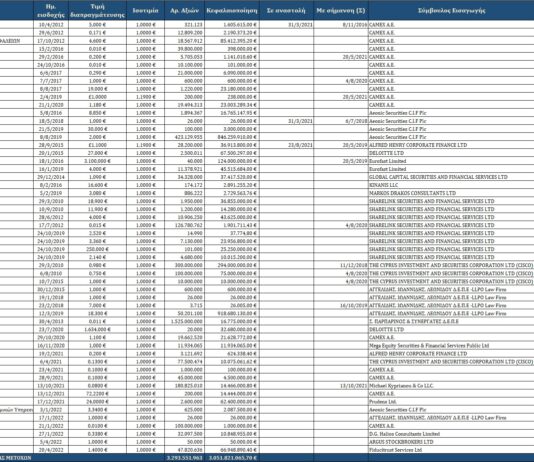Viewport: 534px width, 462px height.
Task: Click the 'Σύμβουλος Εισαγωγής' column header
Action: (451, 11)
